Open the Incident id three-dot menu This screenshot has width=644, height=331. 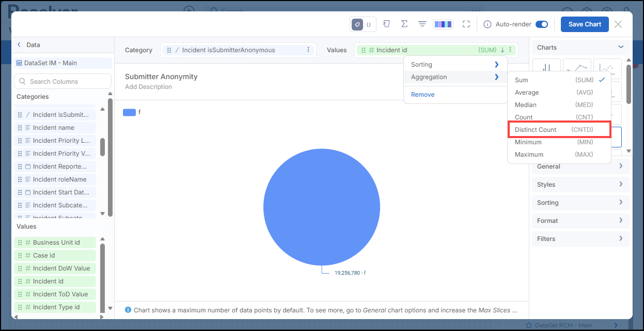pyautogui.click(x=510, y=50)
